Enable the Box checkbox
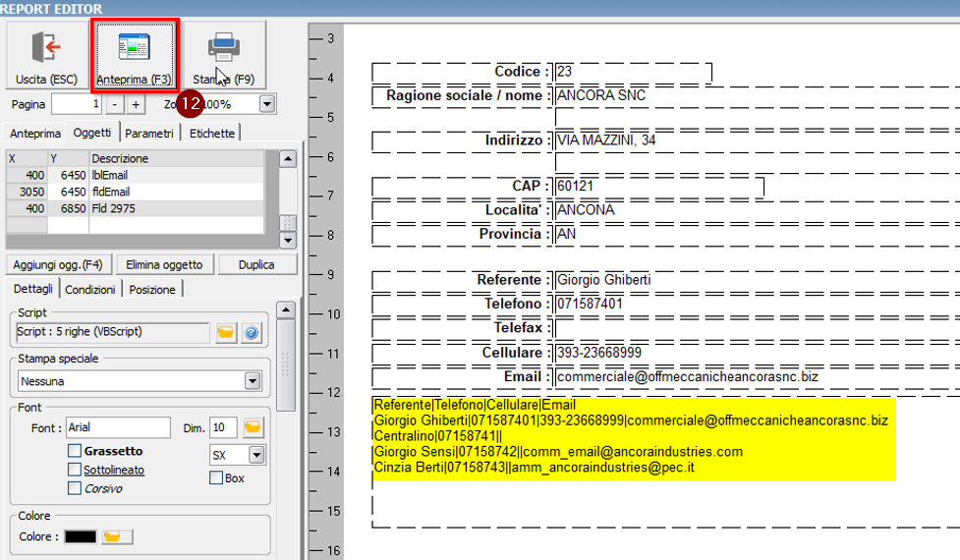Viewport: 960px width, 560px height. tap(216, 478)
